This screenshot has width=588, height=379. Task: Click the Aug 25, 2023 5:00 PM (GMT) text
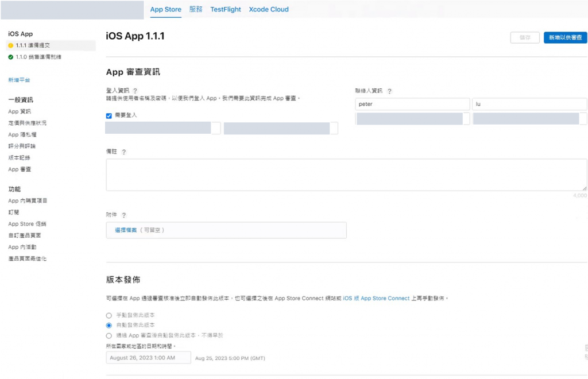click(x=230, y=358)
